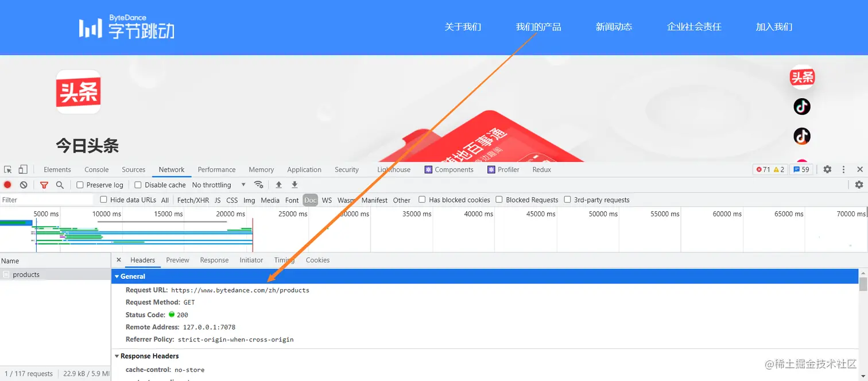Close the request details pane
Screen dimensions: 868x381
pos(119,260)
